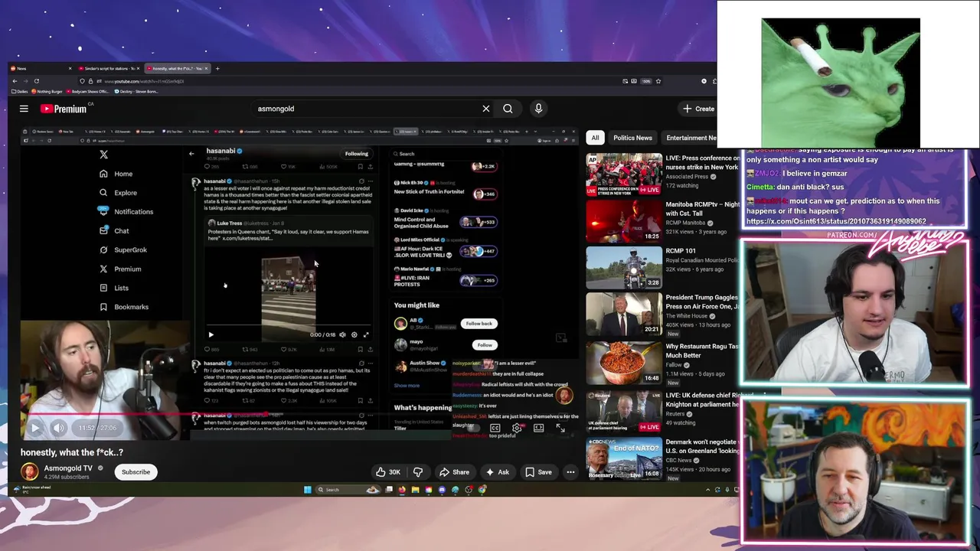Click the YouTube Premium logo
This screenshot has height=551, width=980.
64,109
